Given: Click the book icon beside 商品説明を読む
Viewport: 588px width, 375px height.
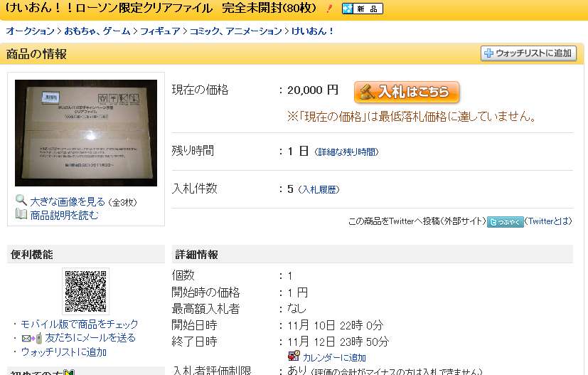Looking at the screenshot, I should point(21,214).
